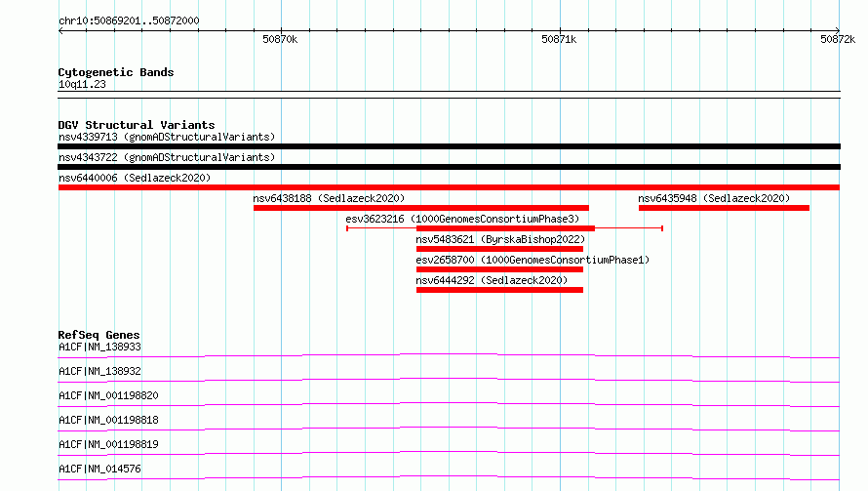
Task: Select the RefSeq Genes track title
Action: tap(99, 335)
